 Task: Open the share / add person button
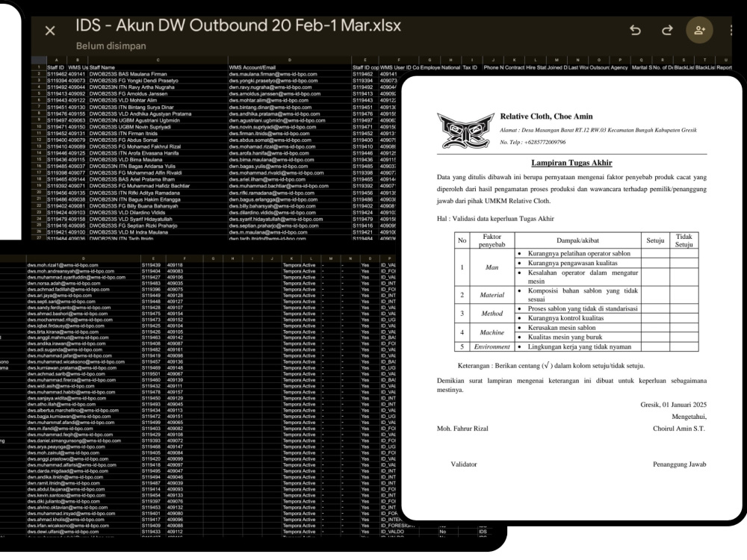coord(699,31)
